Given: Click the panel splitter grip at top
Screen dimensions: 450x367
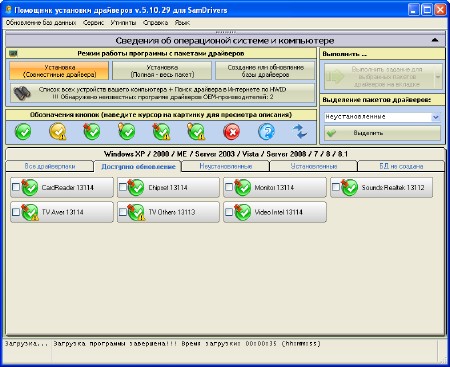Looking at the screenshot, I should click(225, 32).
